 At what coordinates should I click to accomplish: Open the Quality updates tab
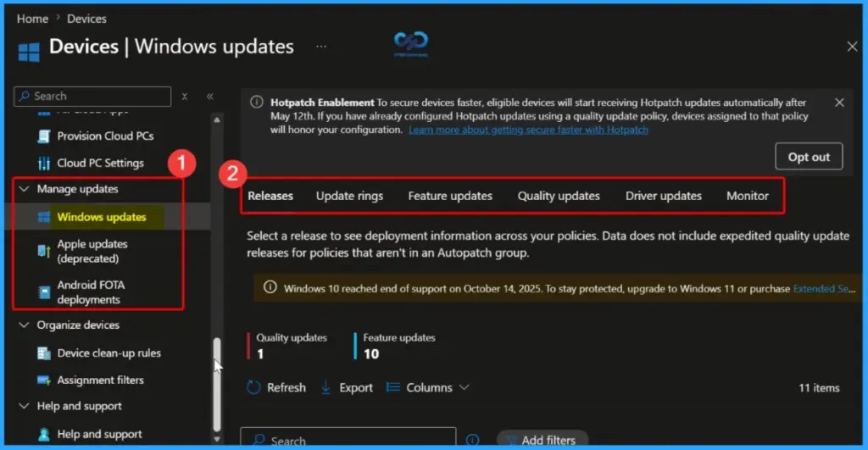point(559,196)
